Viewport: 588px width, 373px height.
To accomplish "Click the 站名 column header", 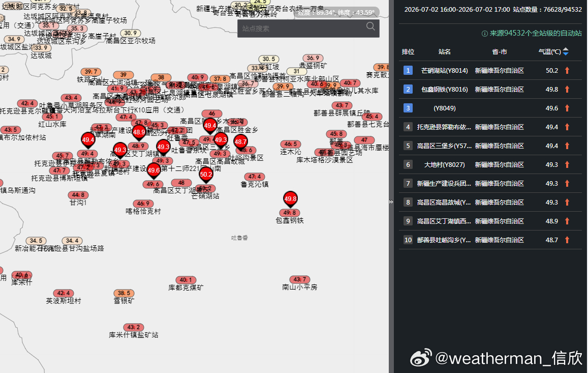I will pyautogui.click(x=444, y=52).
